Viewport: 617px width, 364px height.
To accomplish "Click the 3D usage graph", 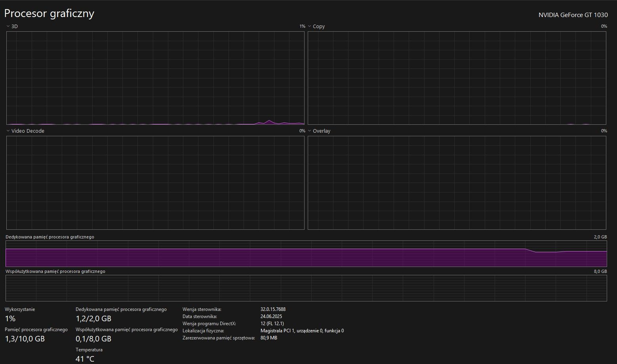I will (155, 78).
